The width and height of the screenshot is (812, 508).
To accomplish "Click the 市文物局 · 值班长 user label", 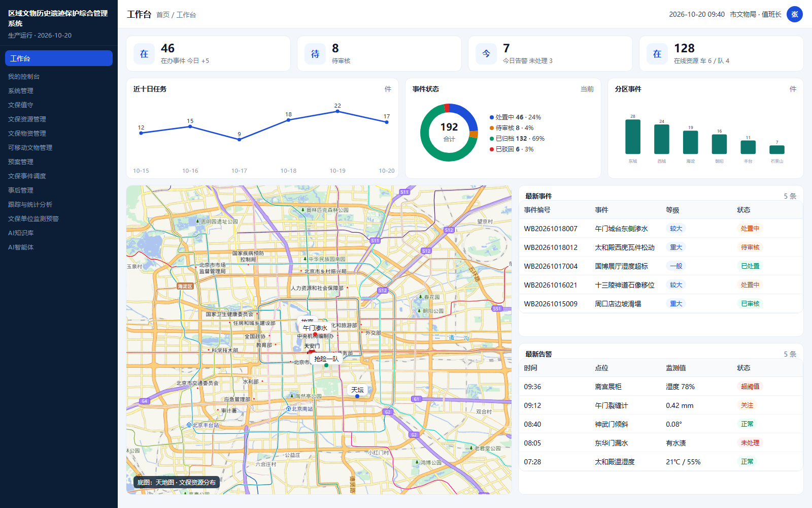I will point(756,14).
